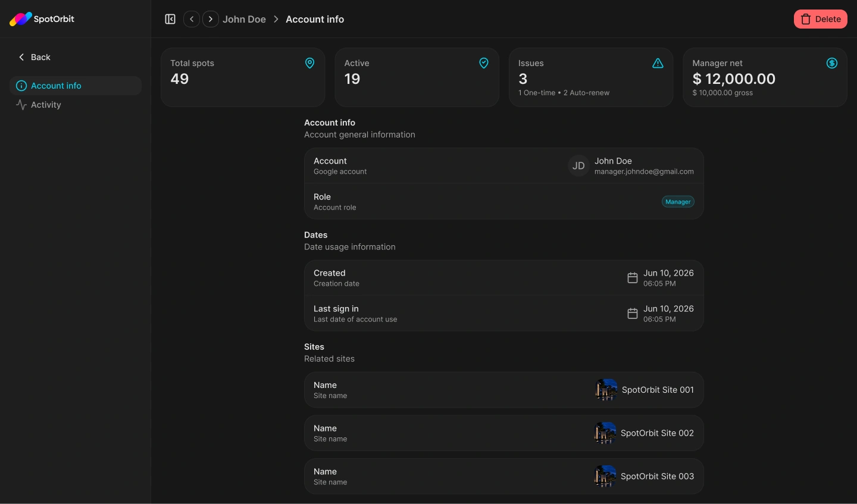Click the 'Date usage information' subtitle
Screen dimensions: 857x504
tap(350, 247)
